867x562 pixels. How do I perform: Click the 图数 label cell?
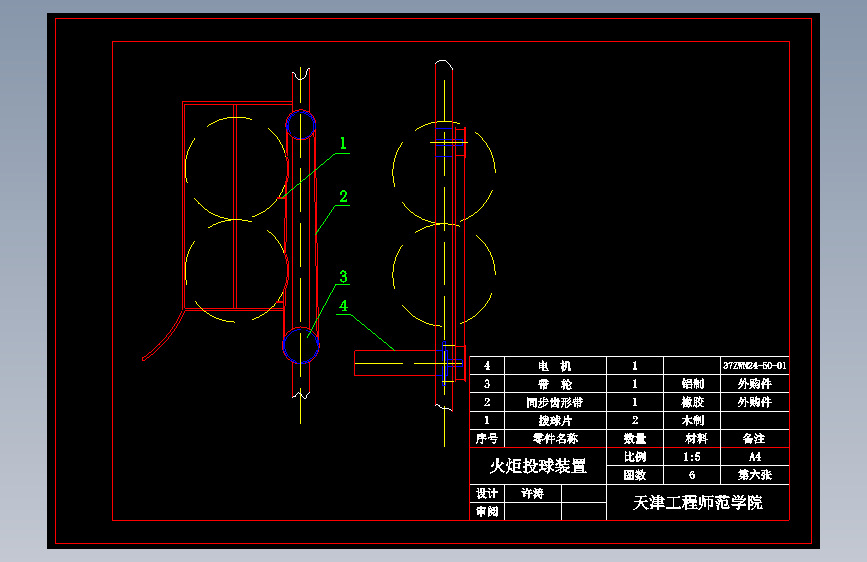point(635,475)
